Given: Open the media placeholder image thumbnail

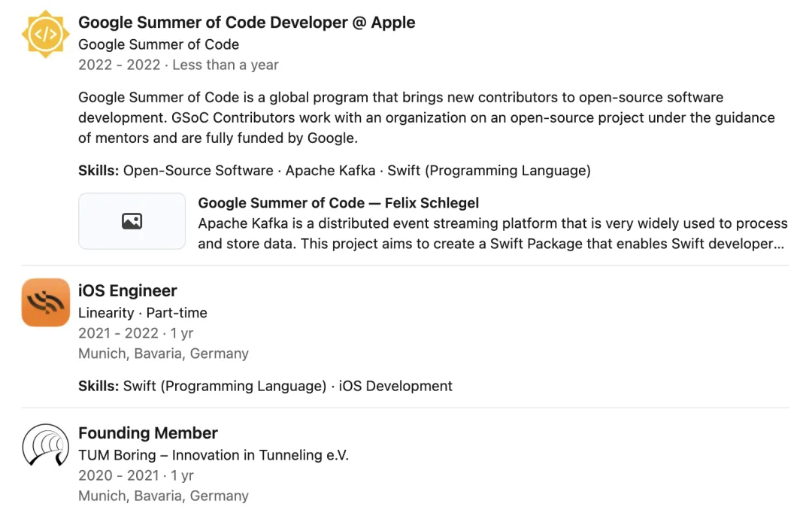Looking at the screenshot, I should coord(132,221).
